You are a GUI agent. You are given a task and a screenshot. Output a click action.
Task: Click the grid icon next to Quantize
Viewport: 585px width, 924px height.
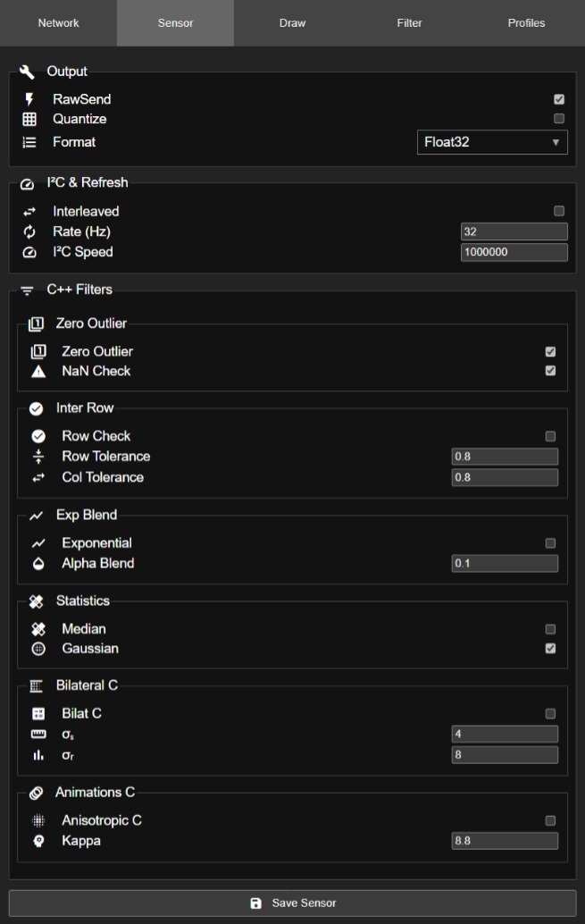click(29, 119)
